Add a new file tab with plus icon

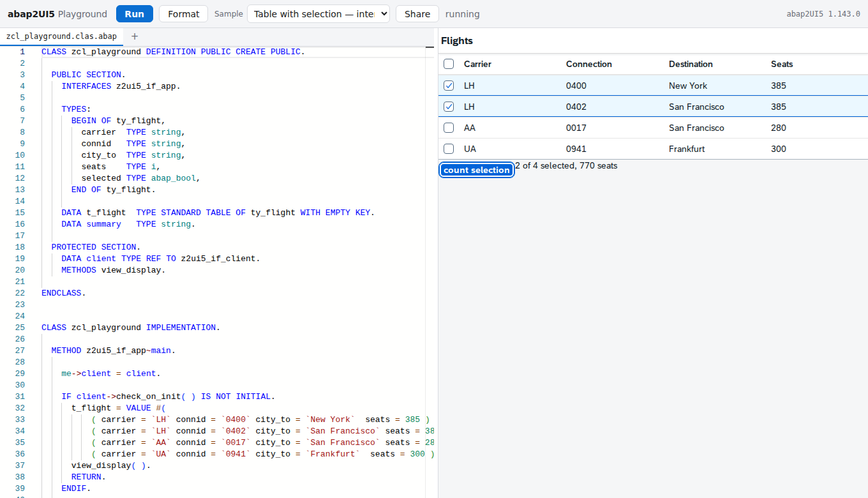point(134,36)
